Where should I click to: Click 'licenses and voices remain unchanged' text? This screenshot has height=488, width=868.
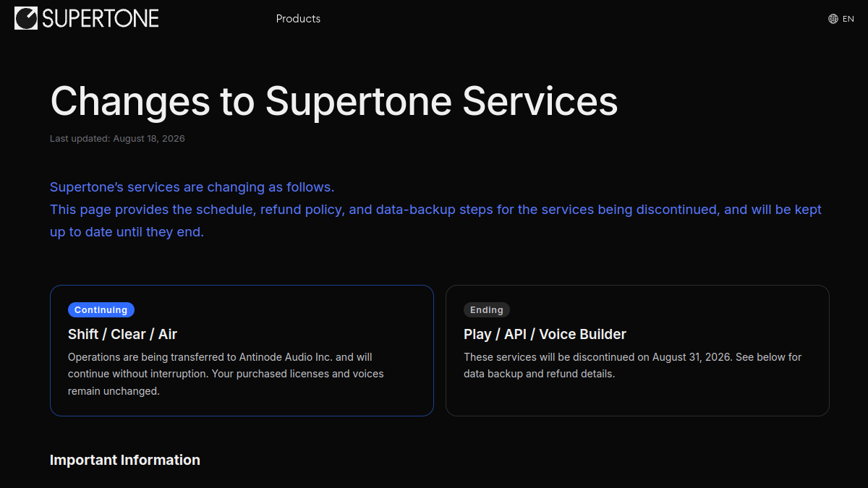226,382
